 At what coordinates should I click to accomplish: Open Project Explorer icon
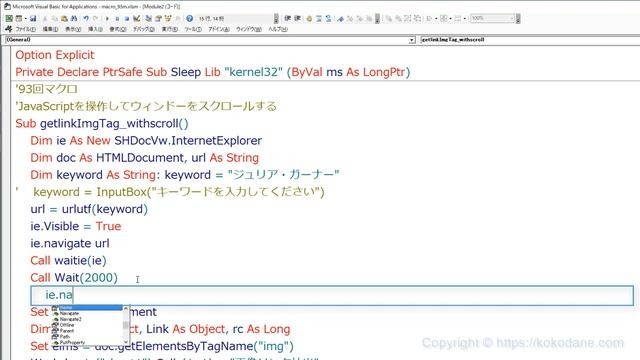(149, 18)
